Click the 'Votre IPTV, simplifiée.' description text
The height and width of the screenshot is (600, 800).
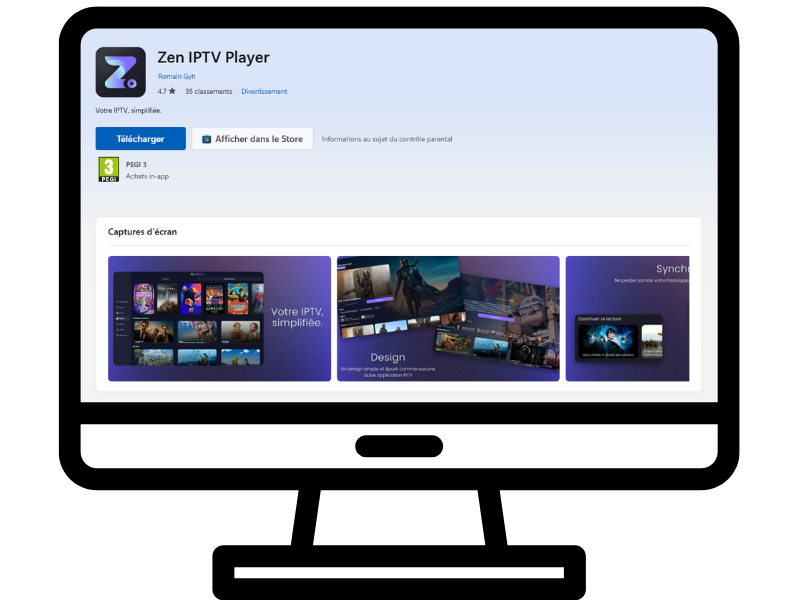128,110
